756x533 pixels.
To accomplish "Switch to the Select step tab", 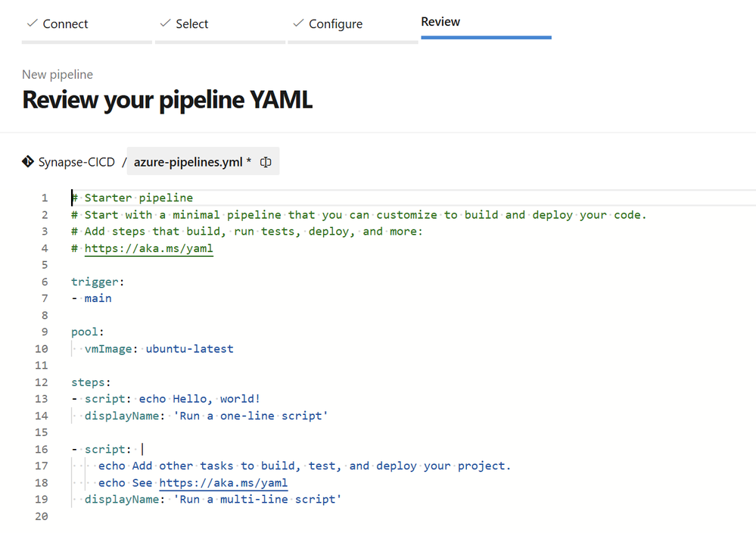I will 191,24.
